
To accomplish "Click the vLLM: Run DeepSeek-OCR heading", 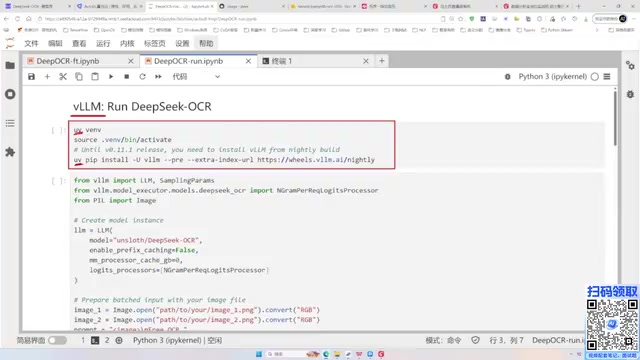I will point(142,107).
